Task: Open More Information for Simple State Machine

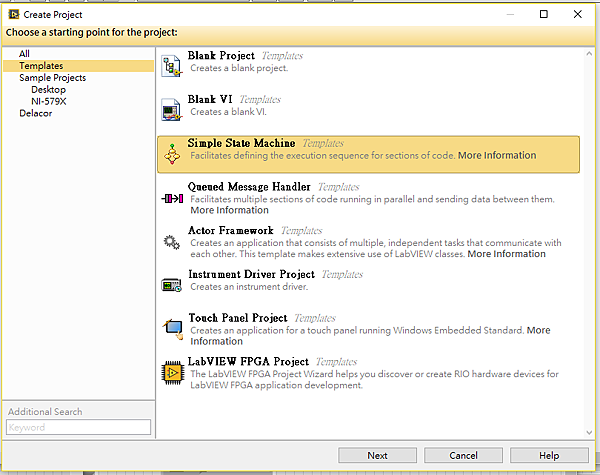Action: (497, 155)
